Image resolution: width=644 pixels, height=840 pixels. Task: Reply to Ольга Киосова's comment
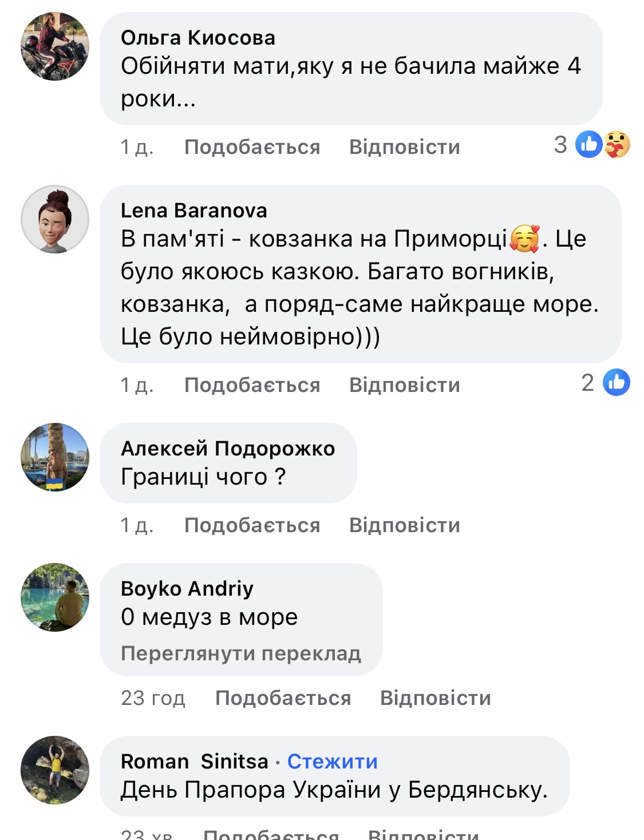tap(404, 147)
